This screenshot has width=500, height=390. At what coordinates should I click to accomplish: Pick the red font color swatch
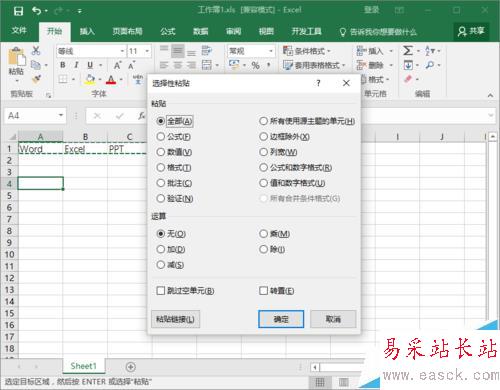pos(111,79)
